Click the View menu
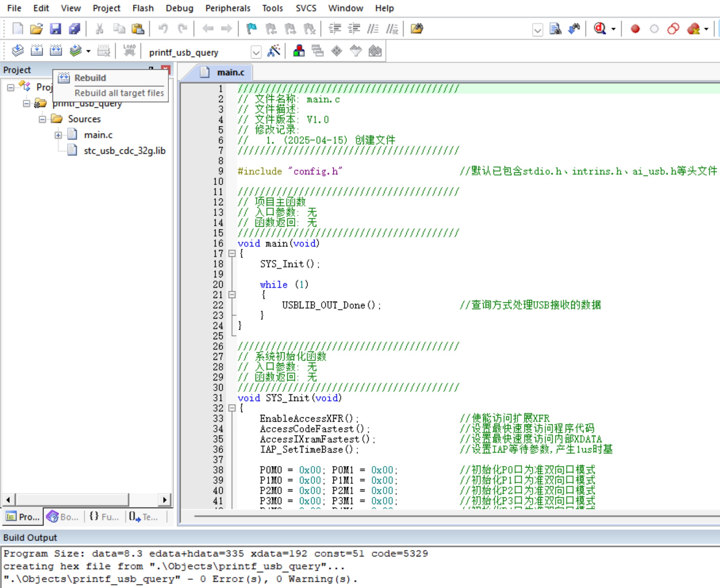The image size is (720, 588). (71, 8)
